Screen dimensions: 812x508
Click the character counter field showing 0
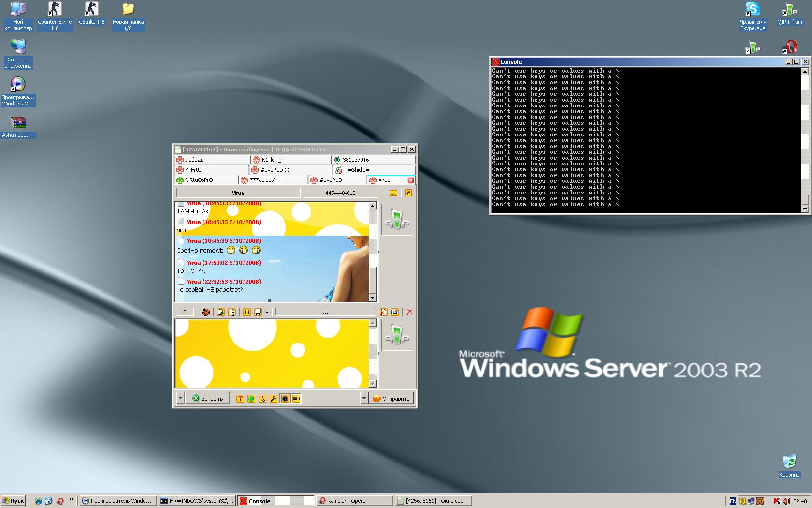pyautogui.click(x=185, y=312)
